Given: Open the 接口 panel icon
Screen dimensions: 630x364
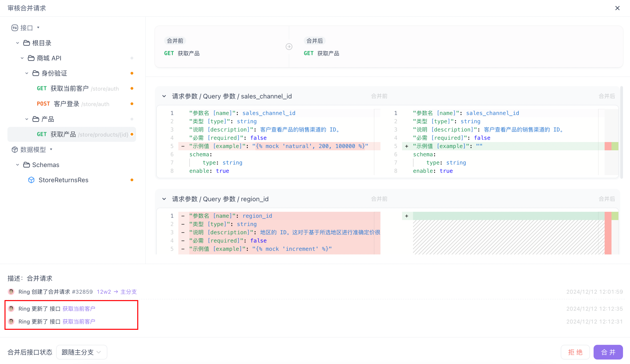Looking at the screenshot, I should [x=15, y=27].
